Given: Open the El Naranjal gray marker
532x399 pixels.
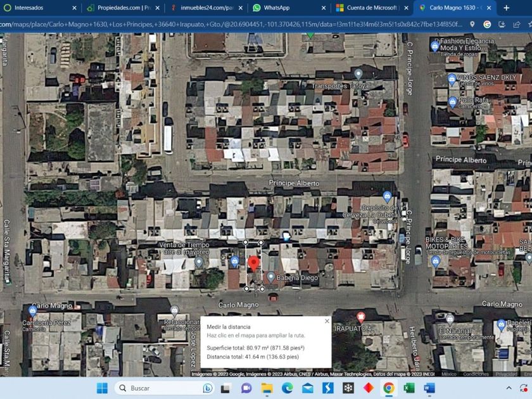Looking at the screenshot, I should click(x=450, y=319).
